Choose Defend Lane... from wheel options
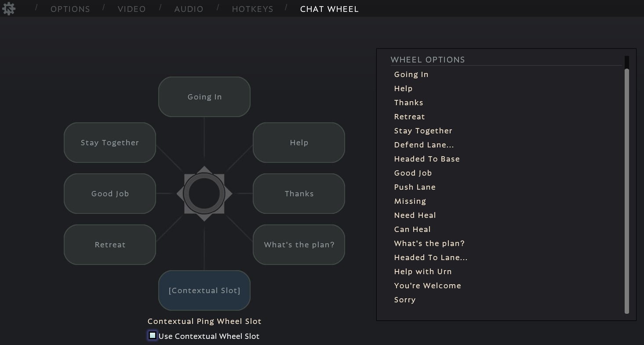The width and height of the screenshot is (644, 345). click(x=424, y=145)
